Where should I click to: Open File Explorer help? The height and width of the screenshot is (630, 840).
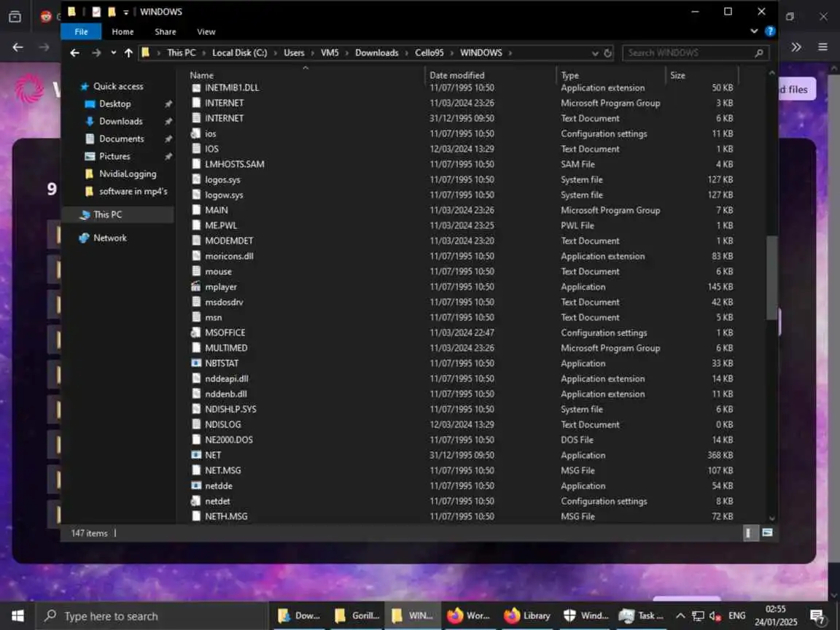point(770,31)
